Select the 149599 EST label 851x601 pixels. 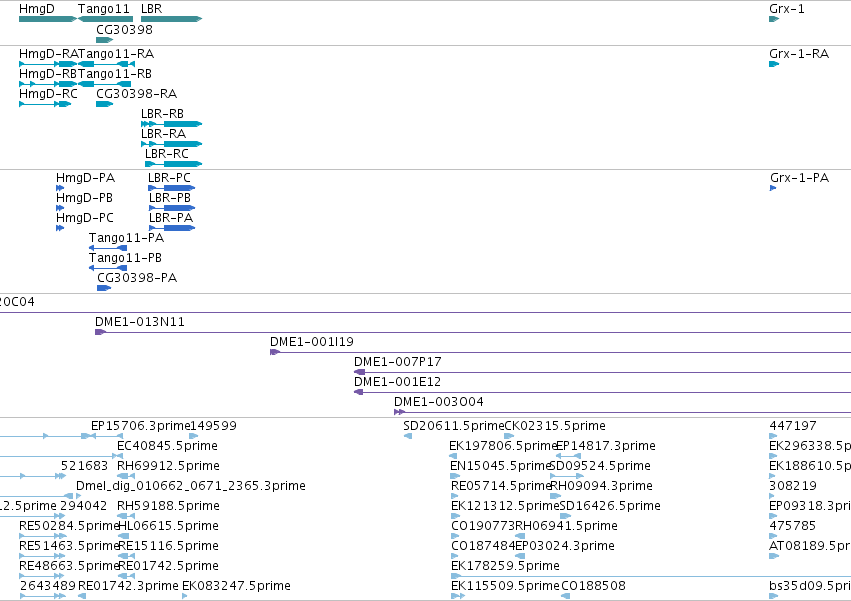point(213,426)
